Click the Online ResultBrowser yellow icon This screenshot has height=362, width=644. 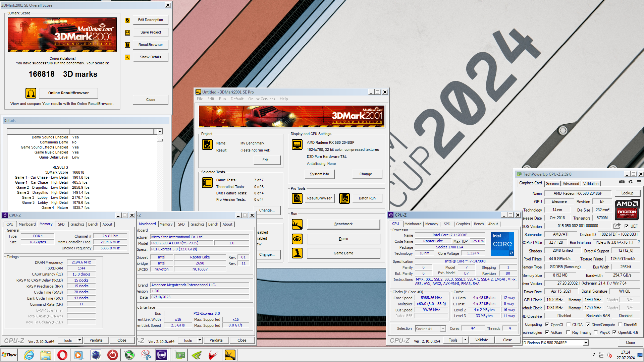[31, 93]
